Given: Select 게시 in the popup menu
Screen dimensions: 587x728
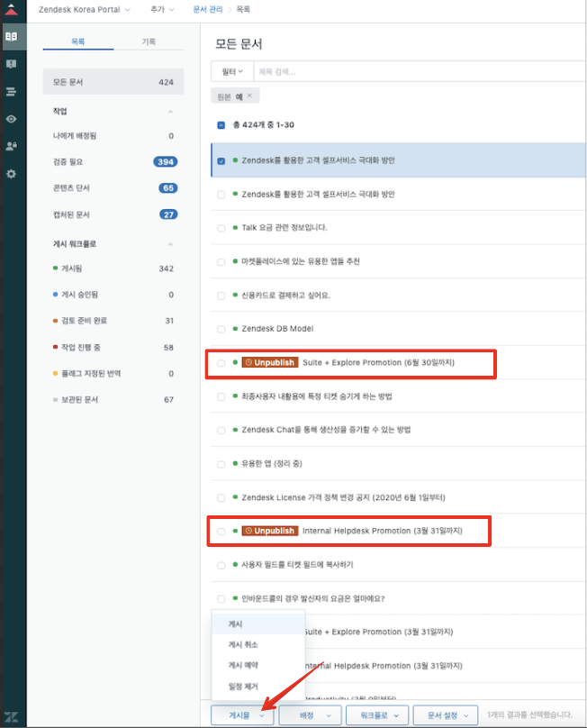Looking at the screenshot, I should tap(258, 624).
